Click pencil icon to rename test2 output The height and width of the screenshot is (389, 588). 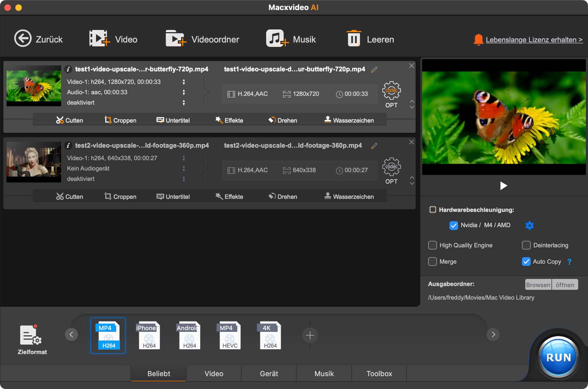(x=374, y=146)
